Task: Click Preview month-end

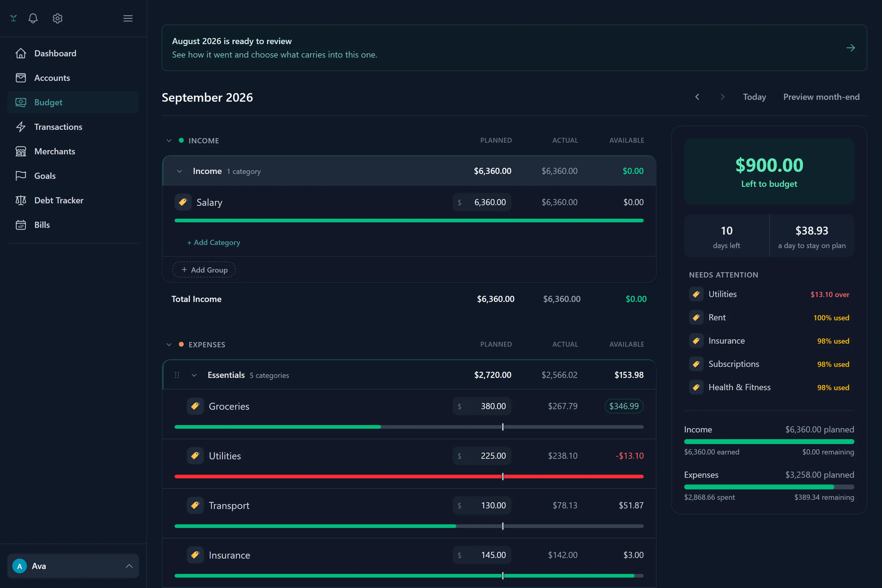Action: point(821,97)
